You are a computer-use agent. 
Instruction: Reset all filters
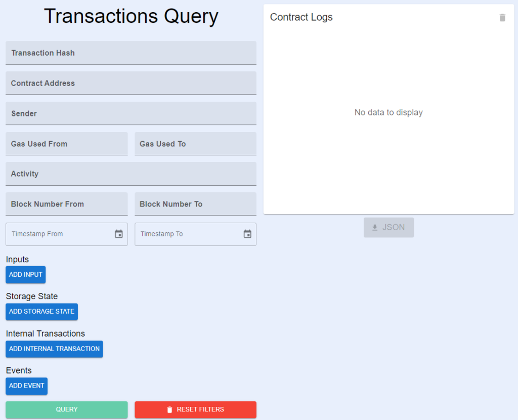pyautogui.click(x=195, y=409)
